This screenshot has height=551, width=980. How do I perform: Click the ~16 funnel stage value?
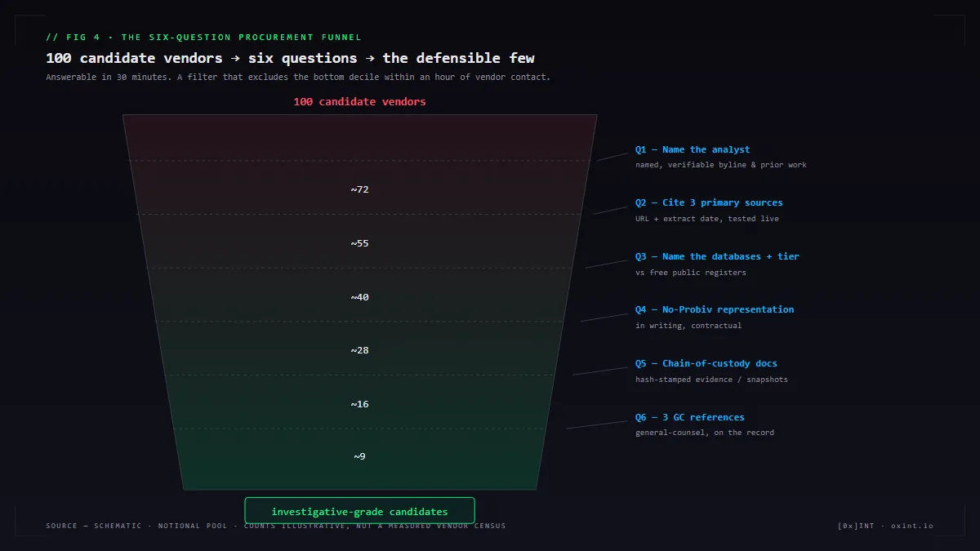click(x=360, y=404)
